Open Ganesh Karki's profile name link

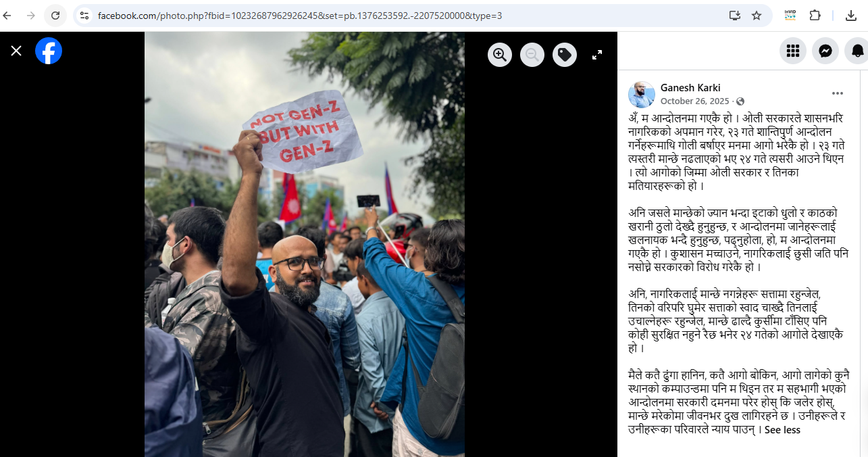[x=690, y=88]
